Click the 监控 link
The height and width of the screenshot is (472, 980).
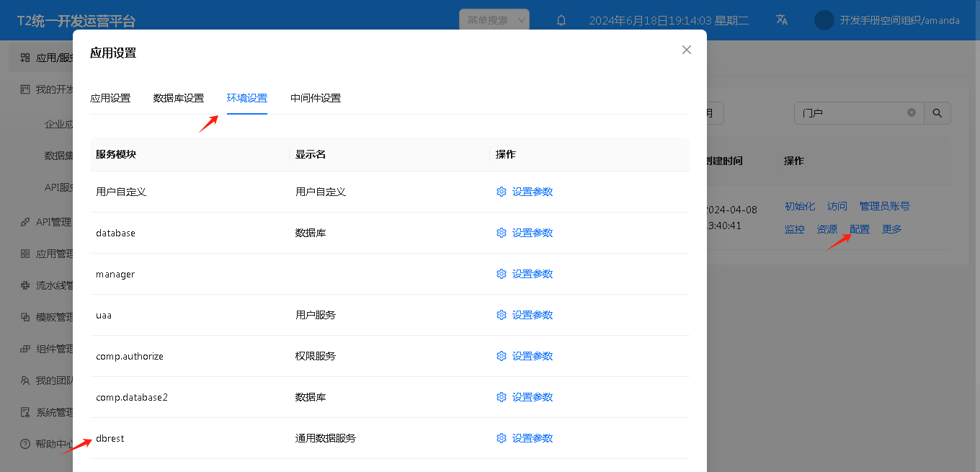(x=795, y=229)
